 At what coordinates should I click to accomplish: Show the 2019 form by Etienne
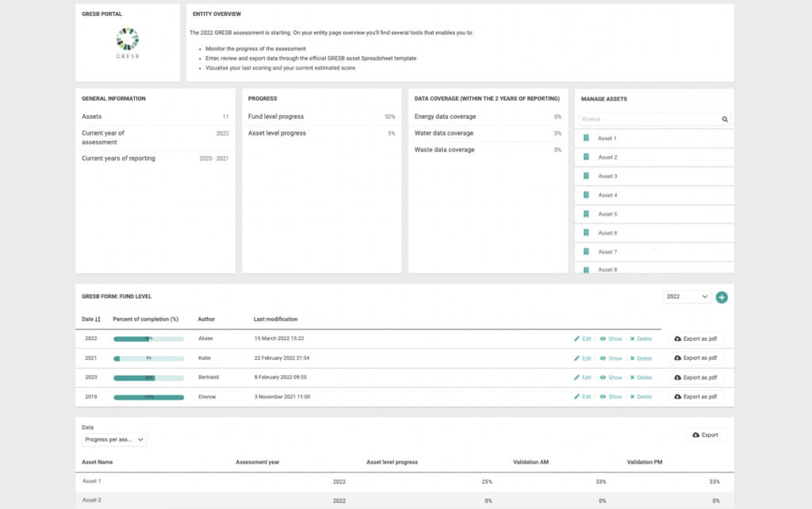(611, 396)
